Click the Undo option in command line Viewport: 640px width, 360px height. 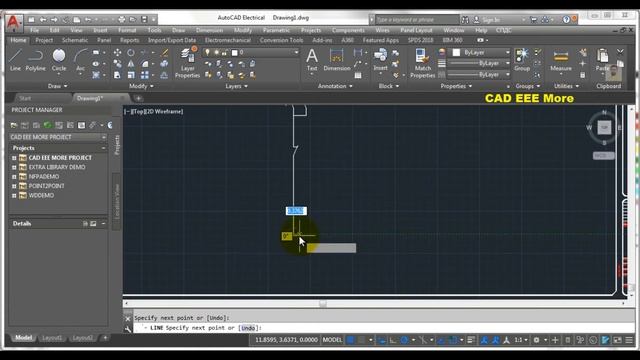click(x=248, y=328)
